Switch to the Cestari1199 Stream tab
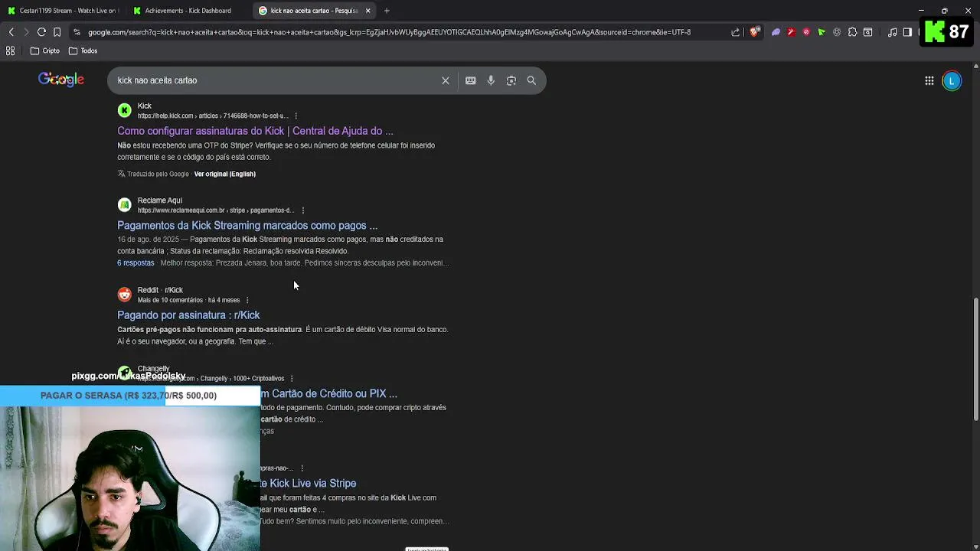This screenshot has height=551, width=980. (63, 11)
